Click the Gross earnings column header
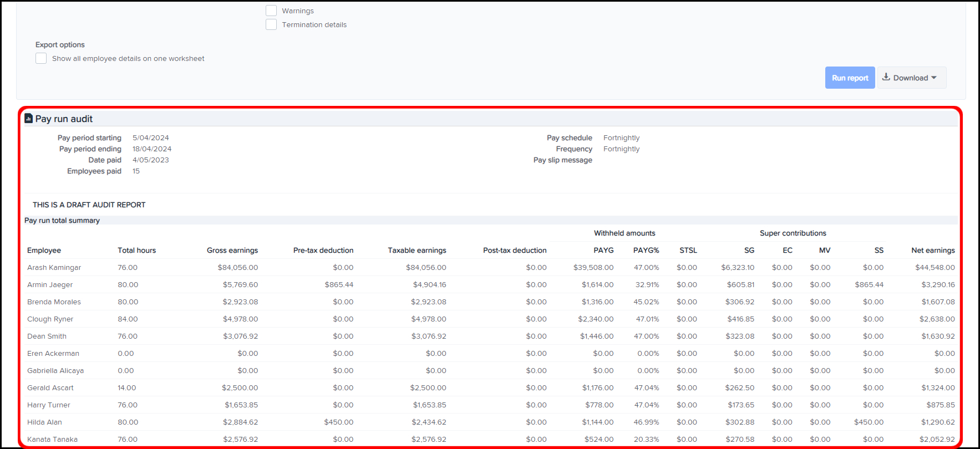This screenshot has width=980, height=449. pos(232,251)
